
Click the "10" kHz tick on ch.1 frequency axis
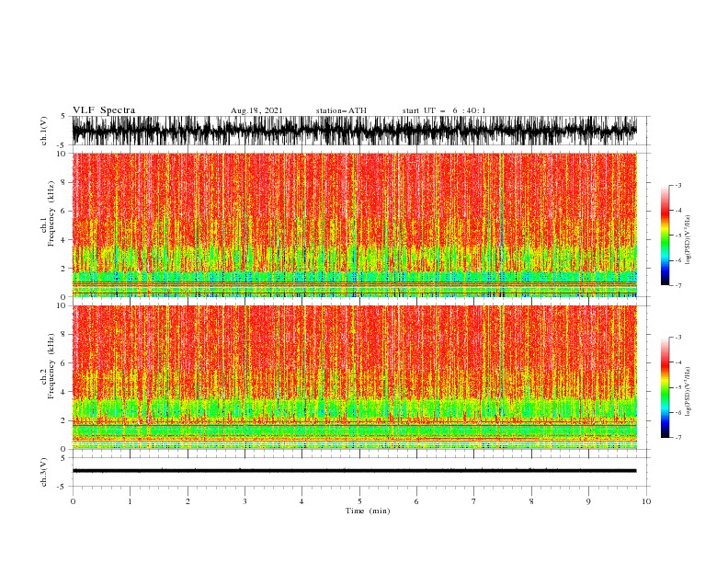[x=63, y=154]
